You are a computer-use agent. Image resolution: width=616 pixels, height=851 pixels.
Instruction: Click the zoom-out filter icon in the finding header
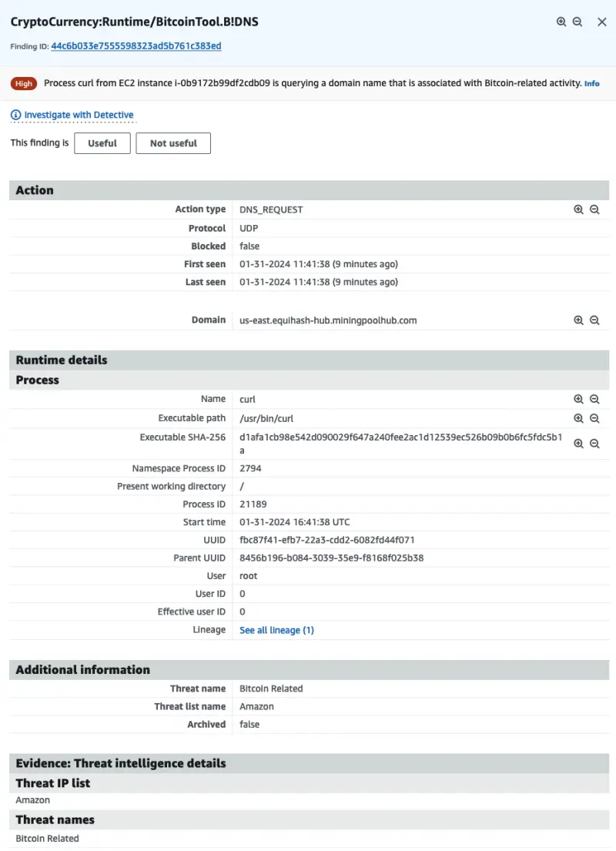tap(578, 22)
